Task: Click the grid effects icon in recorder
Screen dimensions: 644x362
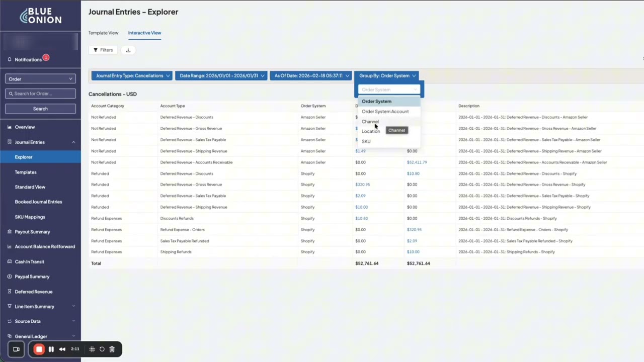Action: pos(92,349)
